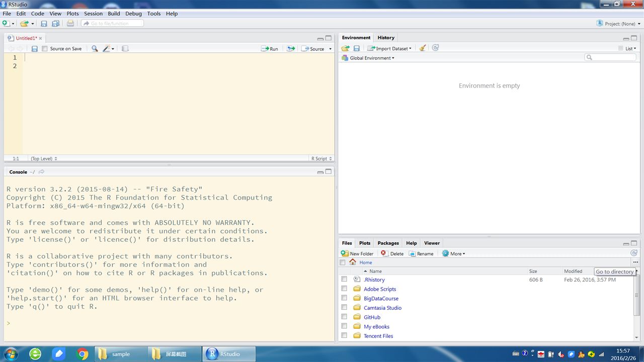Open the (Top Level) scope selector
The width and height of the screenshot is (644, 362).
click(44, 158)
